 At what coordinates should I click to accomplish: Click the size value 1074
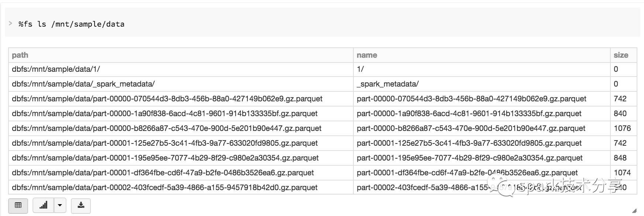tap(622, 173)
